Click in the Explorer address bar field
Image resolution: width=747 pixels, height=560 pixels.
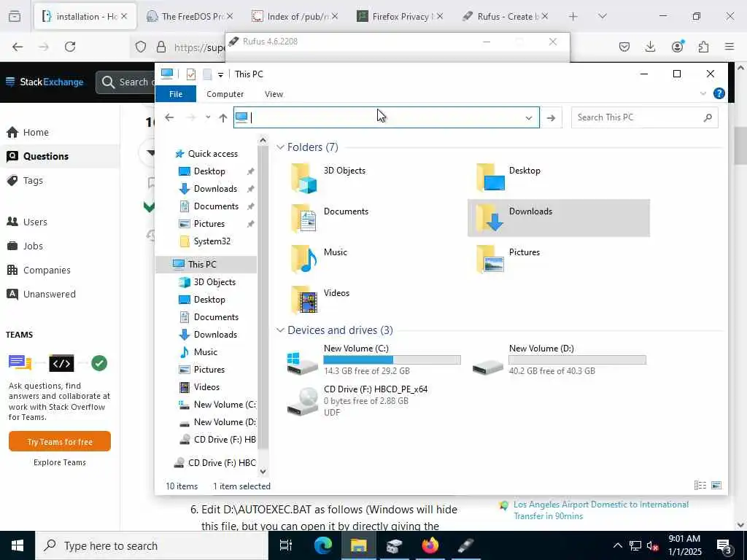(x=386, y=117)
